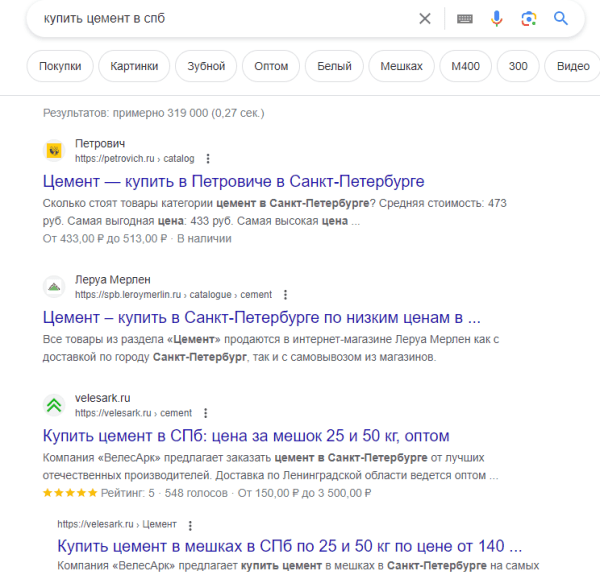Select the Видео filter chip
The width and height of the screenshot is (600, 575).
(572, 66)
